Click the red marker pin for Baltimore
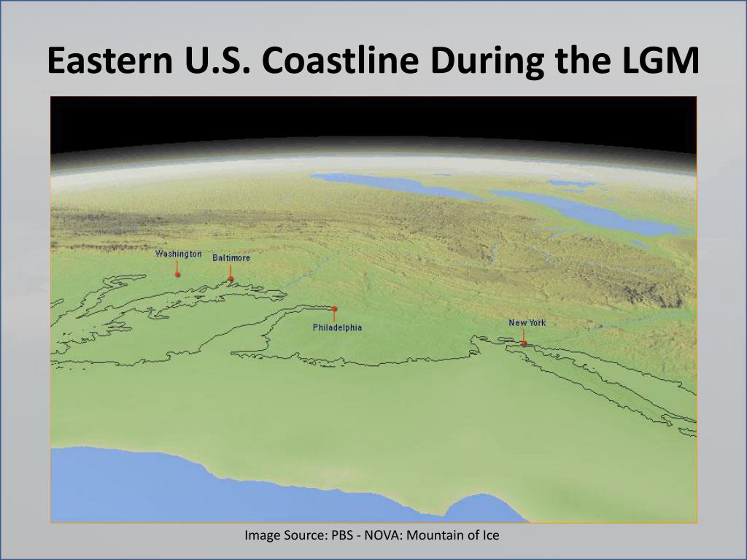 tap(230, 278)
